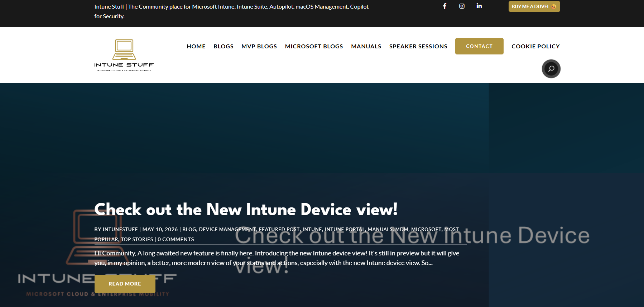Click the Read More button
This screenshot has width=644, height=307.
click(x=125, y=284)
